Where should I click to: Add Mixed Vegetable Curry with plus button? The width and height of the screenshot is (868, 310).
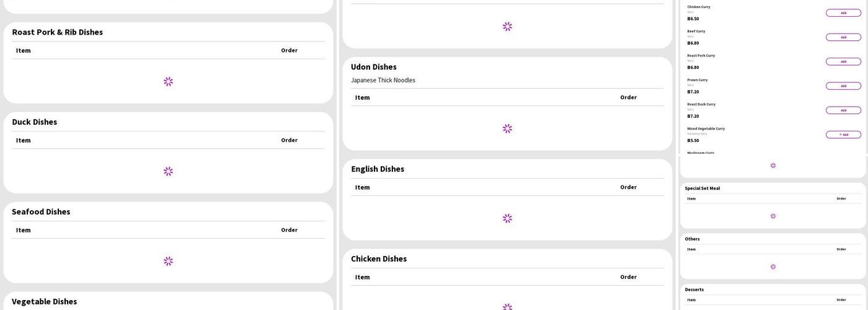843,135
